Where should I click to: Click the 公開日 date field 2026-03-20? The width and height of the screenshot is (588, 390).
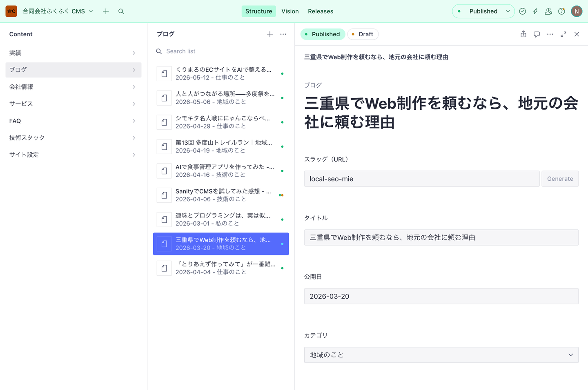441,296
